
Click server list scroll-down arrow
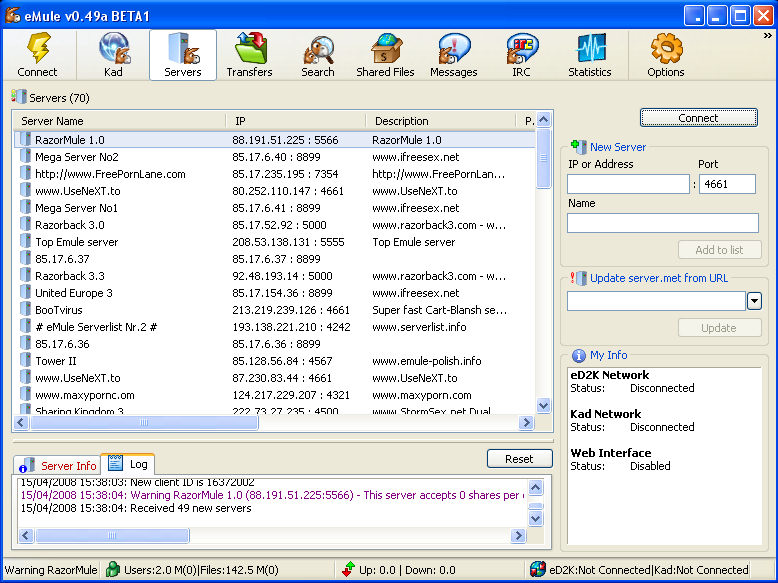(x=543, y=405)
